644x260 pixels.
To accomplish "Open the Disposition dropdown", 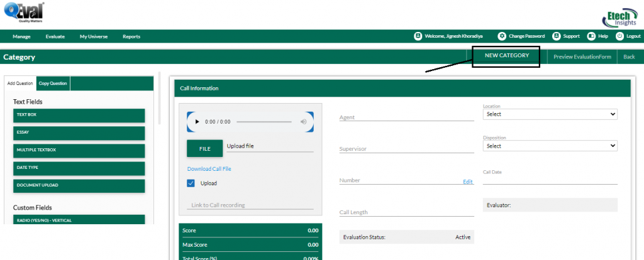I will point(550,146).
